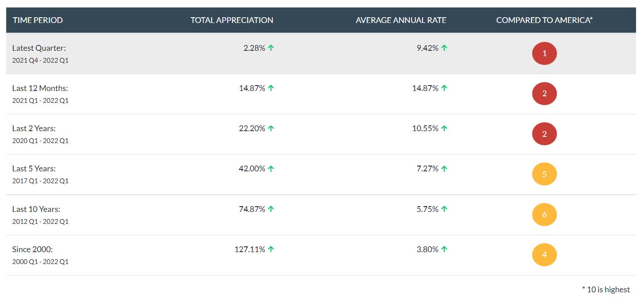Viewport: 644px width, 302px height.
Task: Click the yellow rating circle showing 6
Action: pos(544,215)
